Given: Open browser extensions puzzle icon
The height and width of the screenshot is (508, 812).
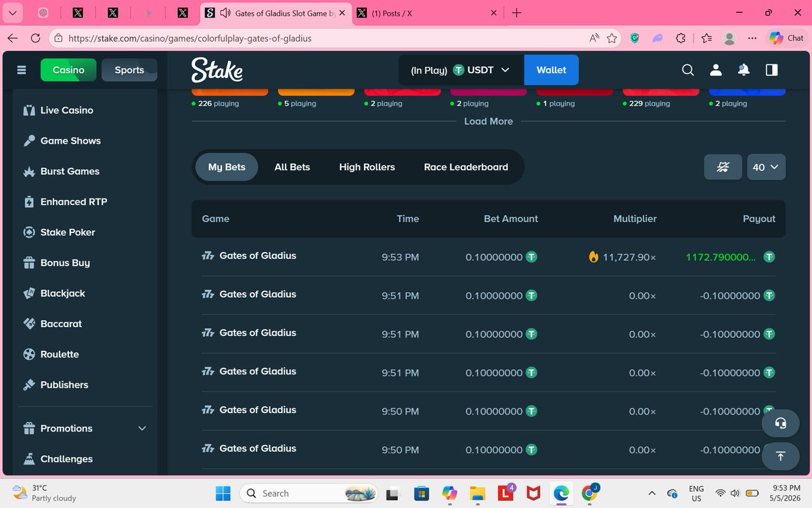Looking at the screenshot, I should point(681,39).
